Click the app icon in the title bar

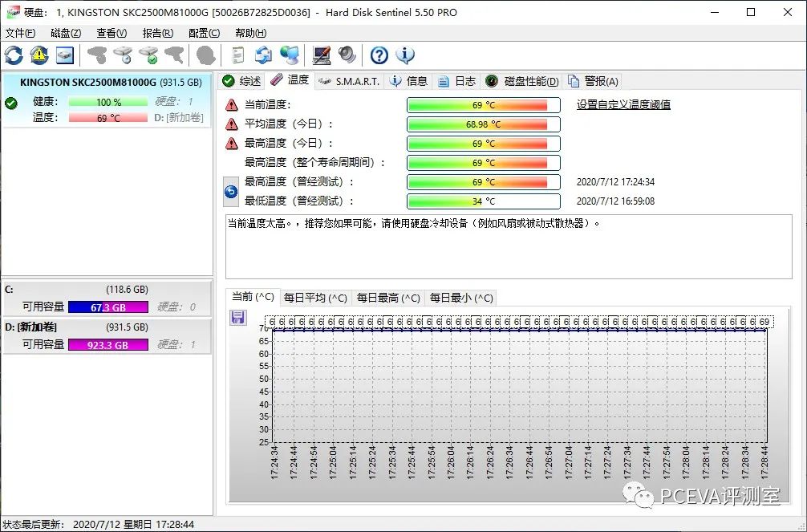coord(14,12)
